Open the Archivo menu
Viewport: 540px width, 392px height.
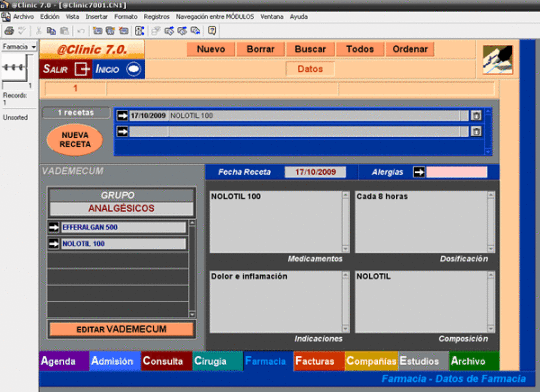coord(23,17)
